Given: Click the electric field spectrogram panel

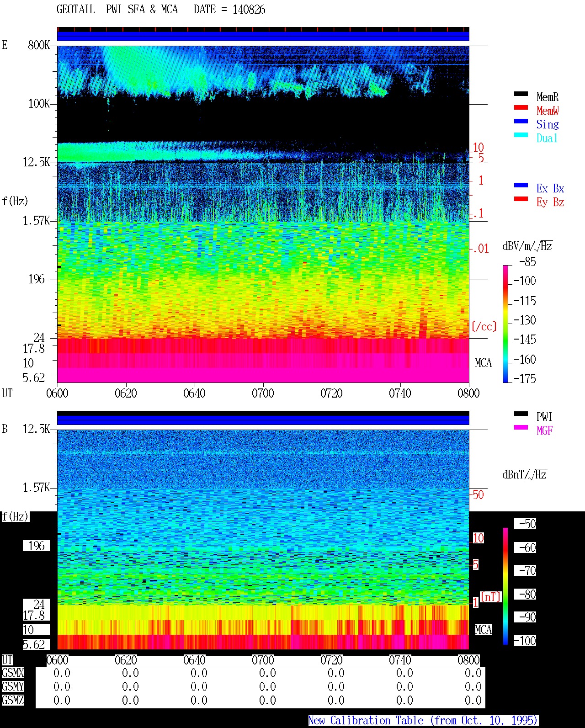Looking at the screenshot, I should 263,214.
